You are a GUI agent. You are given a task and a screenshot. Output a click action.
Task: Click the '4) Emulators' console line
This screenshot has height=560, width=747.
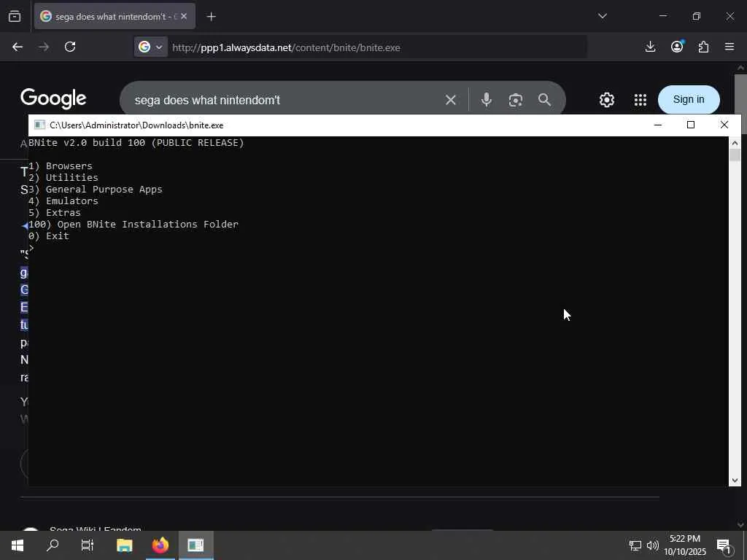click(63, 201)
